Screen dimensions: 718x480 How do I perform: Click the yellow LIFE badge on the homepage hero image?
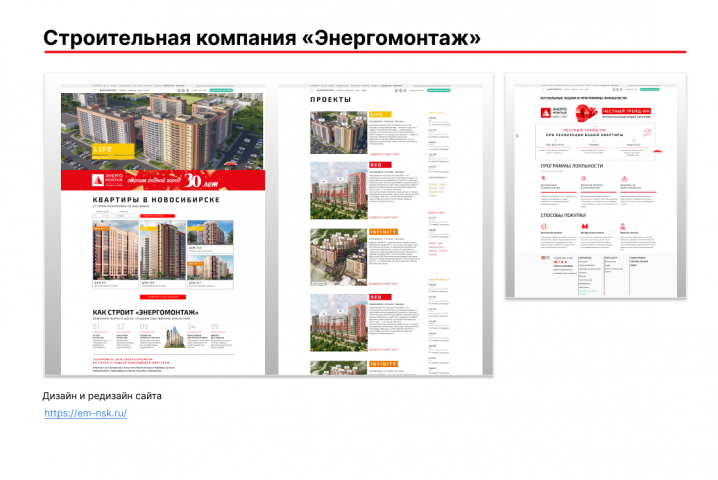click(114, 149)
